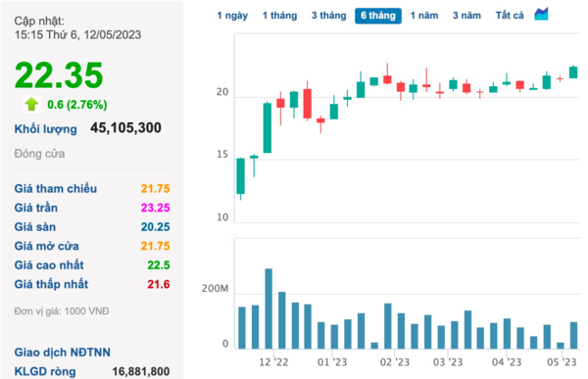The image size is (588, 379).
Task: Show the 1 năm chart range
Action: 424,16
